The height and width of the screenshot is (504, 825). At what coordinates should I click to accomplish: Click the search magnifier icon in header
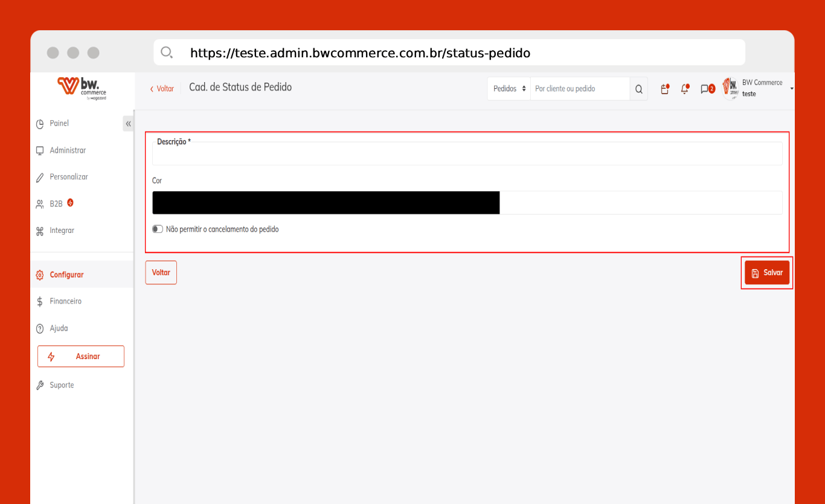pos(638,89)
